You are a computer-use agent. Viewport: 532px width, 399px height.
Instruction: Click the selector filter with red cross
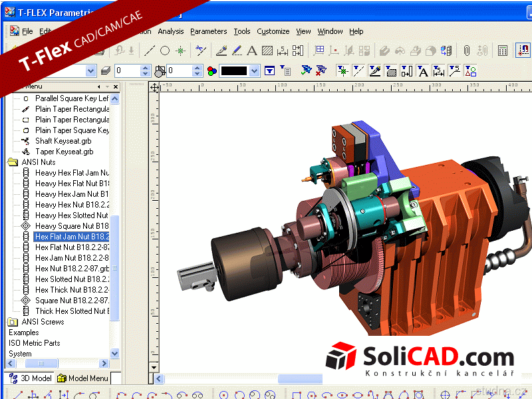pyautogui.click(x=321, y=70)
